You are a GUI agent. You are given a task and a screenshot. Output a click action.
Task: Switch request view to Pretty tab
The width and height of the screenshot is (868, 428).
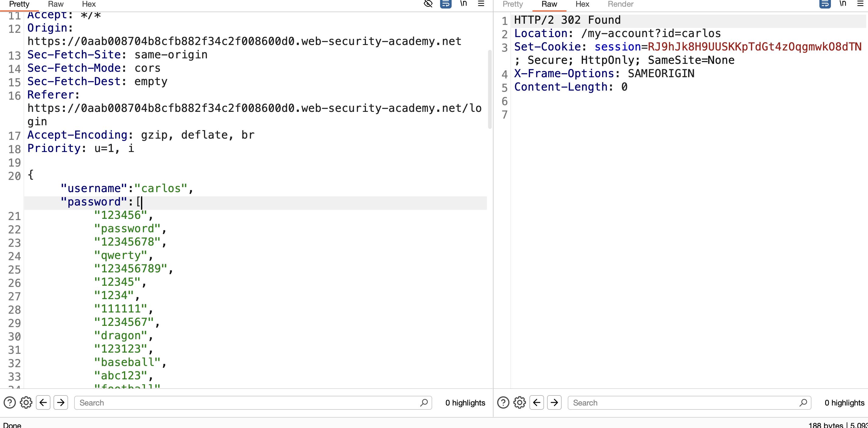tap(19, 4)
